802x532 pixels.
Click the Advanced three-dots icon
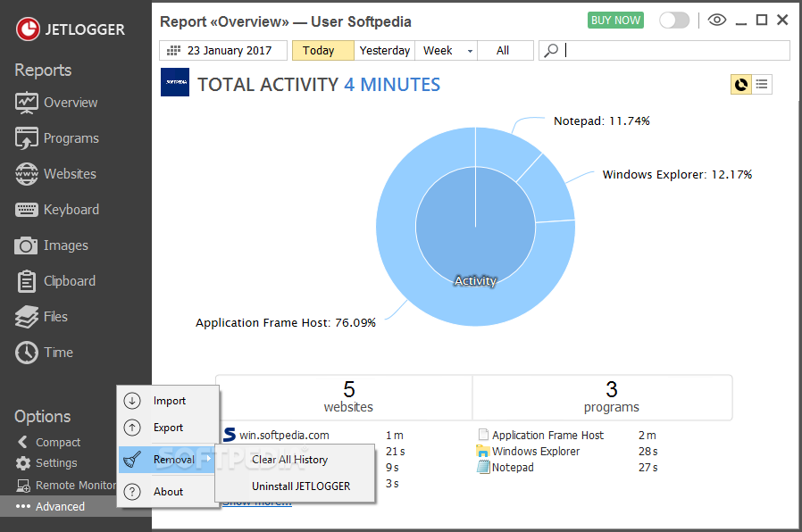(x=23, y=506)
